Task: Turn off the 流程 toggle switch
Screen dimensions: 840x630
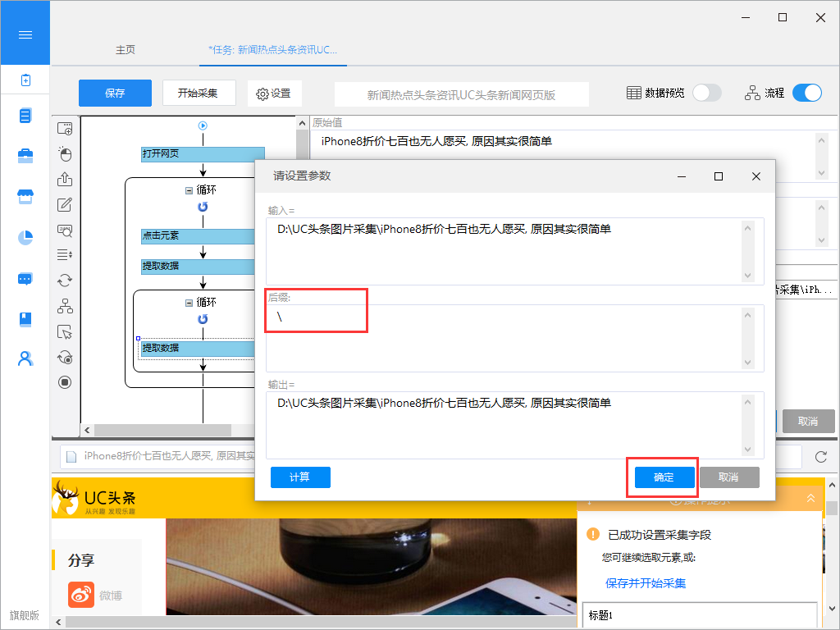Action: [806, 93]
